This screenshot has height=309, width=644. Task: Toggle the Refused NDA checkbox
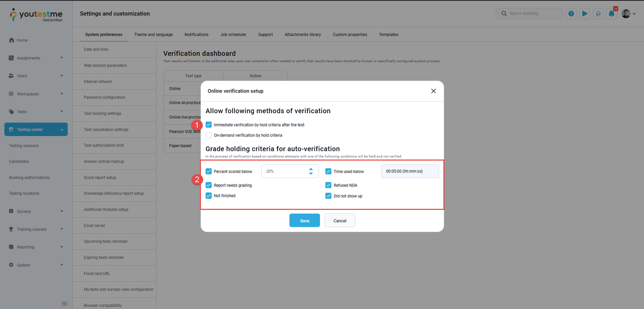tap(328, 185)
